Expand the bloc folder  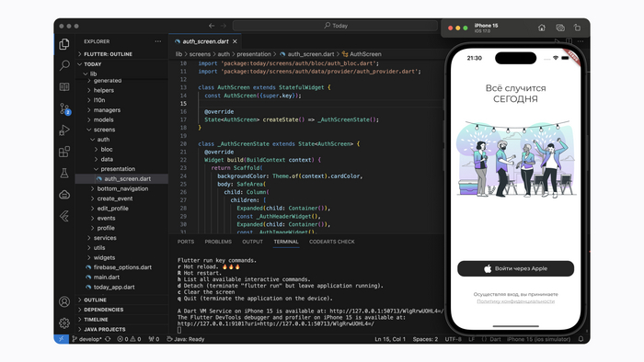click(x=122, y=149)
